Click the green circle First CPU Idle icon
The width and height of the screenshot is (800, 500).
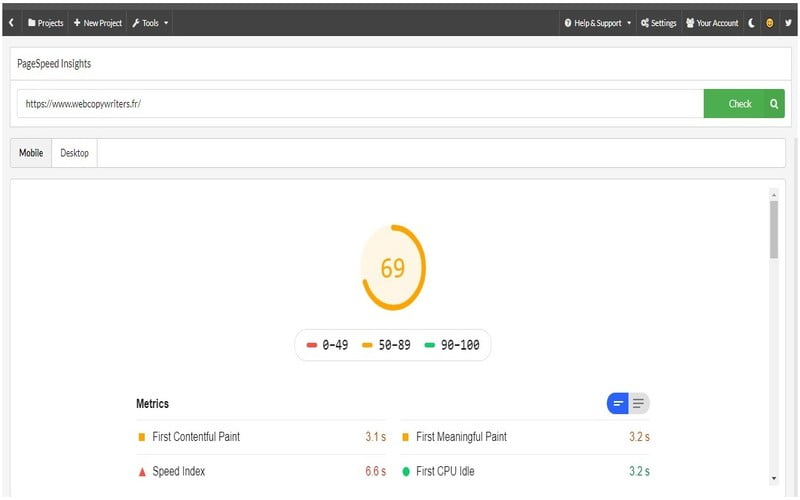tap(406, 471)
